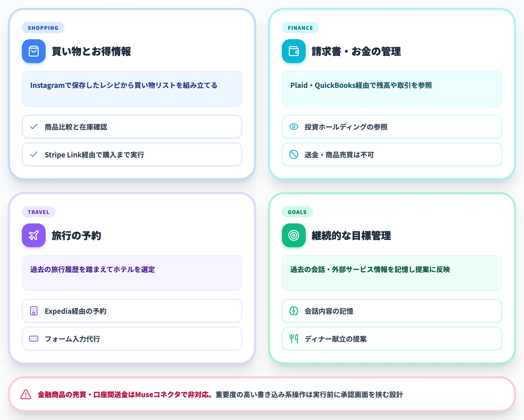Click the fork and knife icon
This screenshot has width=524, height=420.
click(x=294, y=339)
